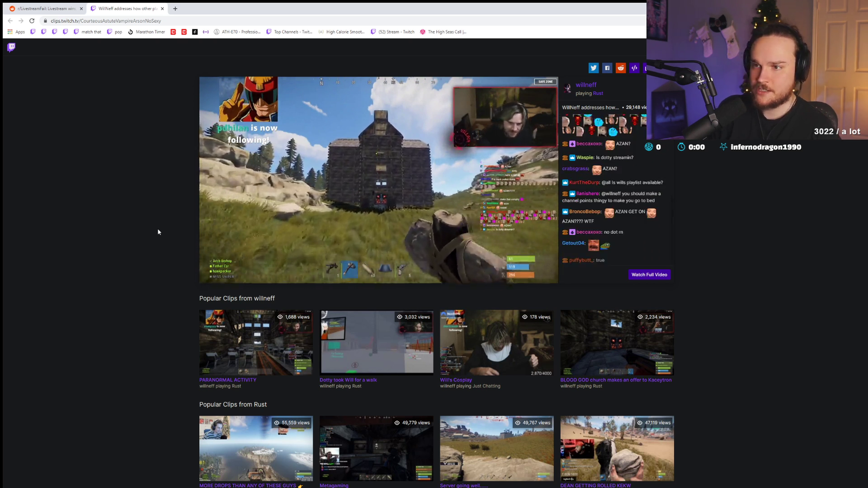Screen dimensions: 868x488
Task: Open the (52) Stream - Twitch bookmark
Action: [x=392, y=32]
